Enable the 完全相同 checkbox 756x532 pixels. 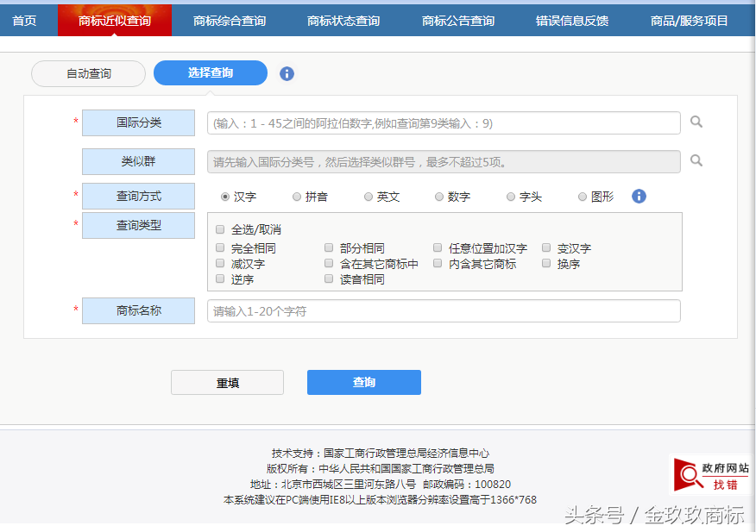coord(219,248)
